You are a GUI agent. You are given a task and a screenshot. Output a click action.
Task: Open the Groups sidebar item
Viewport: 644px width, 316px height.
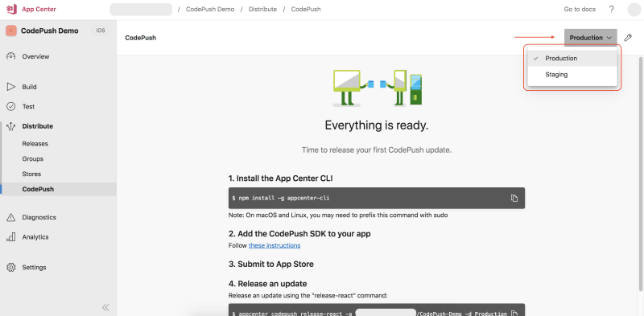click(x=33, y=159)
